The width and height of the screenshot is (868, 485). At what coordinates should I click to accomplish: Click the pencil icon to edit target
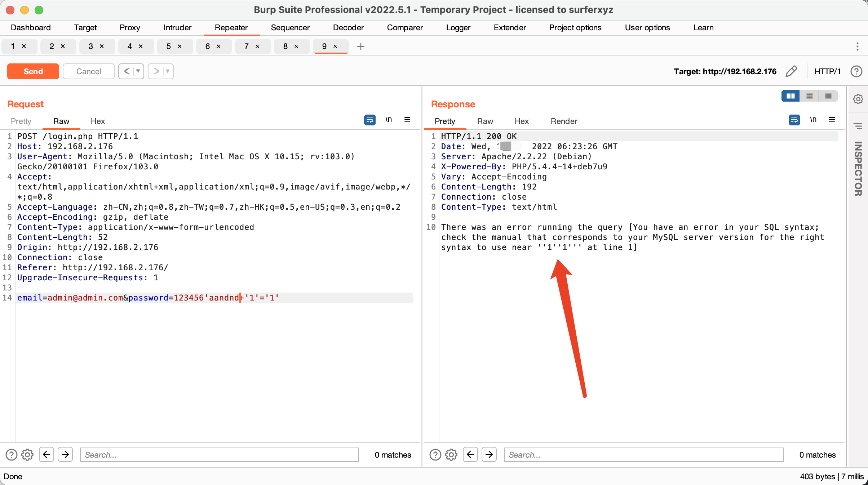[791, 71]
